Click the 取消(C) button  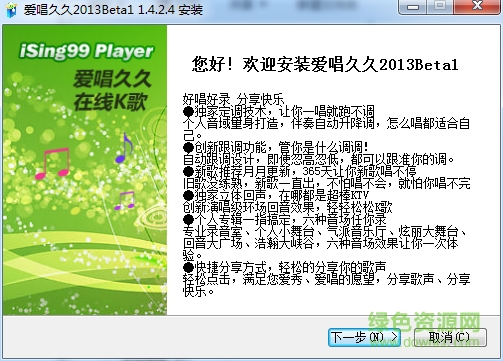pyautogui.click(x=450, y=337)
